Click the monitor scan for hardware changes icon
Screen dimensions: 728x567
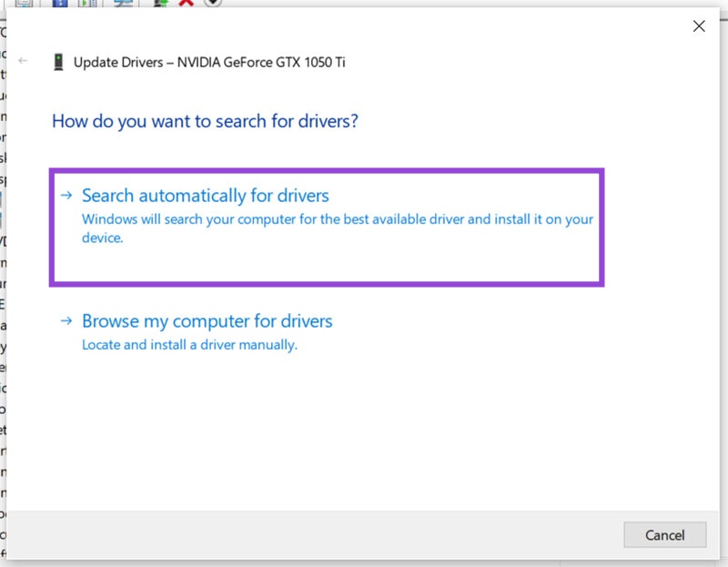tap(124, 3)
